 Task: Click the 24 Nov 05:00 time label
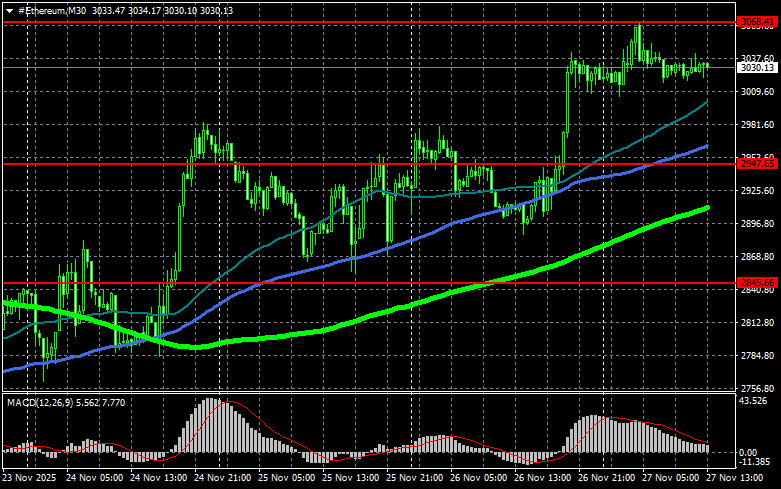tap(94, 478)
